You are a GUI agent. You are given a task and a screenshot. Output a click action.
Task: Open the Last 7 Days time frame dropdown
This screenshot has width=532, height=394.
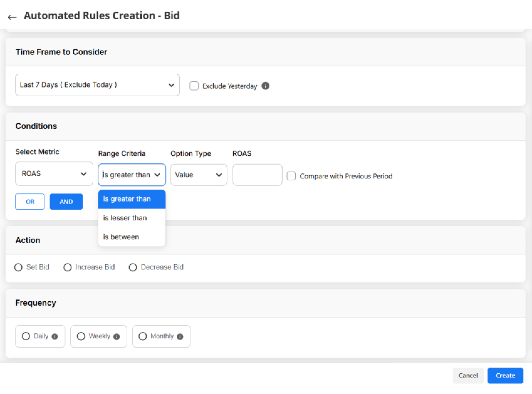[97, 85]
